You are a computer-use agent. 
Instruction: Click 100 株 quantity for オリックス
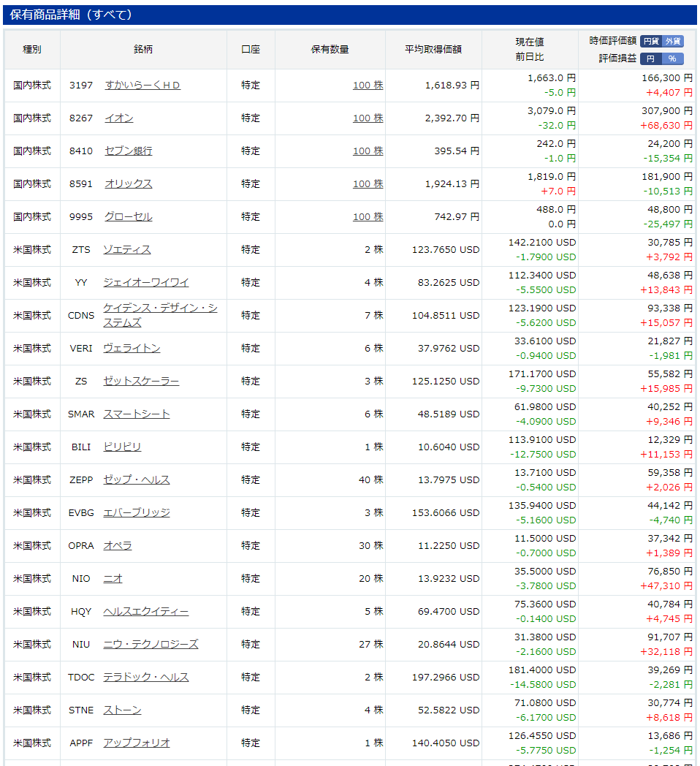click(x=368, y=183)
